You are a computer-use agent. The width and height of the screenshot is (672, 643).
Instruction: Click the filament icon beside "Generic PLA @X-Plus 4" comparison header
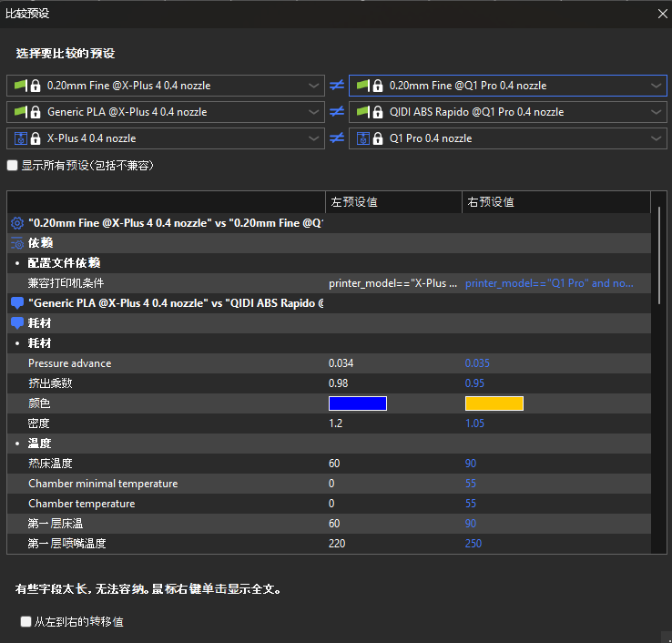(x=17, y=303)
